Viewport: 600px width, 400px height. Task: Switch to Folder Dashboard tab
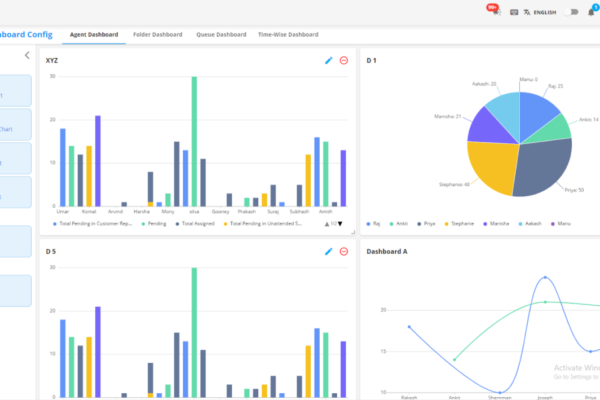click(x=158, y=34)
